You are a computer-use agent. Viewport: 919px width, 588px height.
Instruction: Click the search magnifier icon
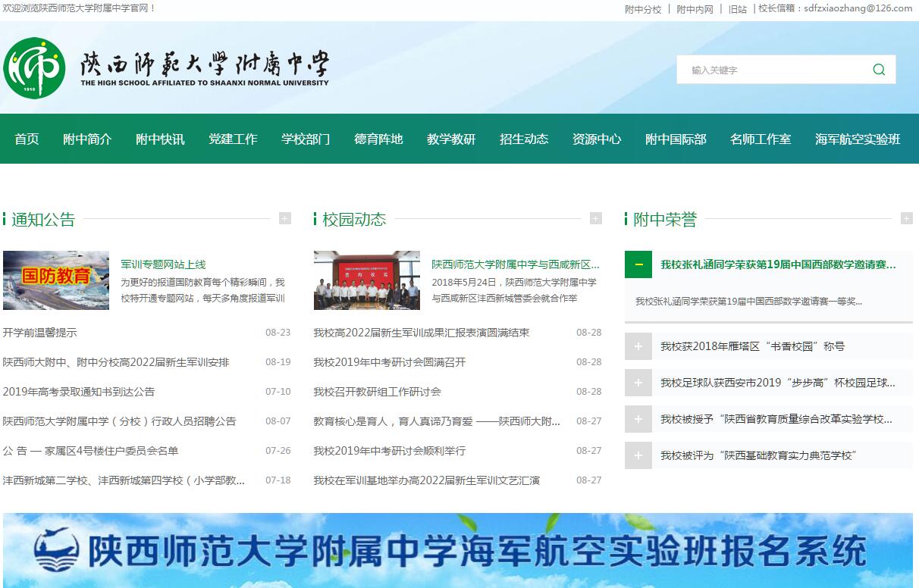(879, 70)
